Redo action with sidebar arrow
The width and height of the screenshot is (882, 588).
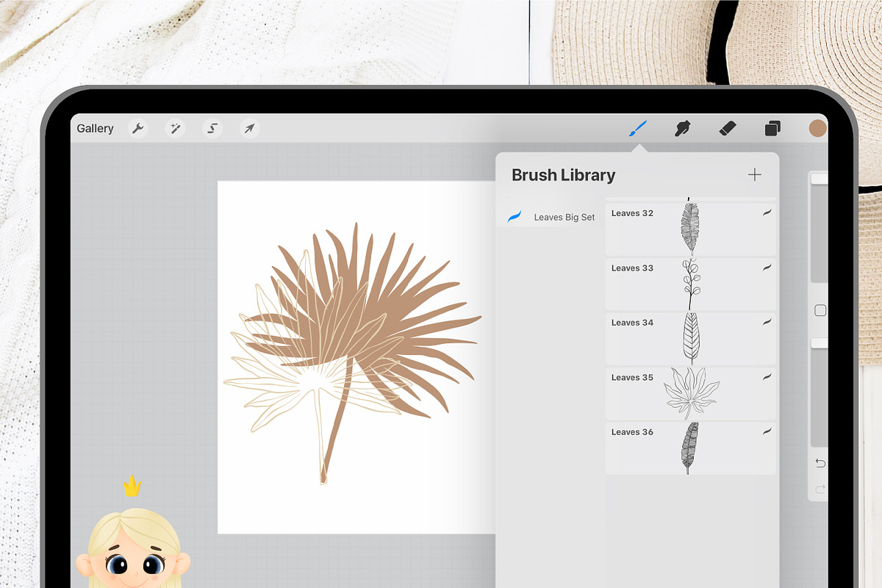click(820, 489)
